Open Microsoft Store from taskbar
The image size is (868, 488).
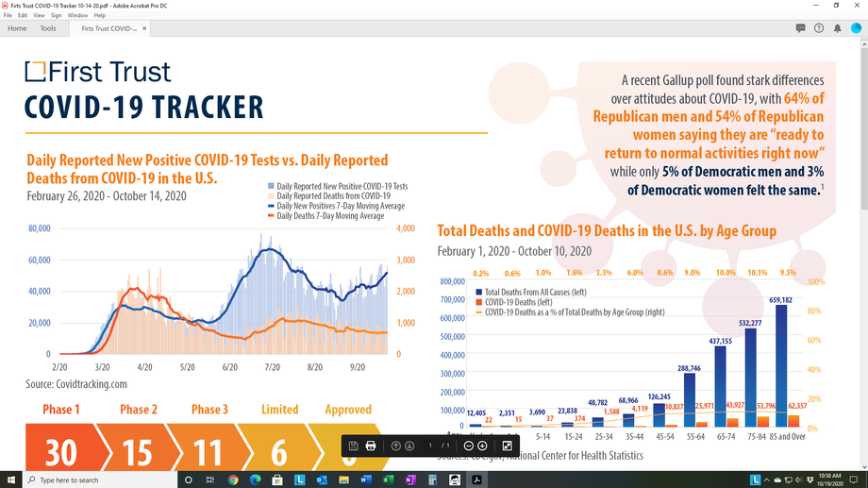coord(277,480)
